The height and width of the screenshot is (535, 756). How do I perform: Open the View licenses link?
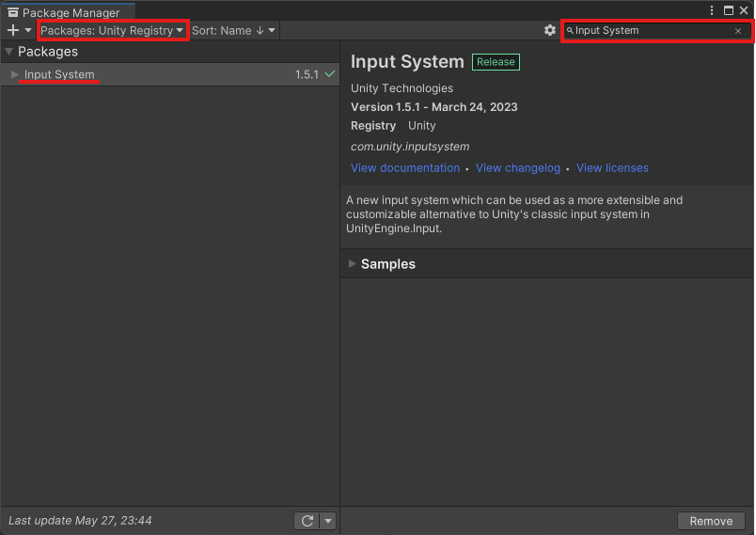[612, 167]
